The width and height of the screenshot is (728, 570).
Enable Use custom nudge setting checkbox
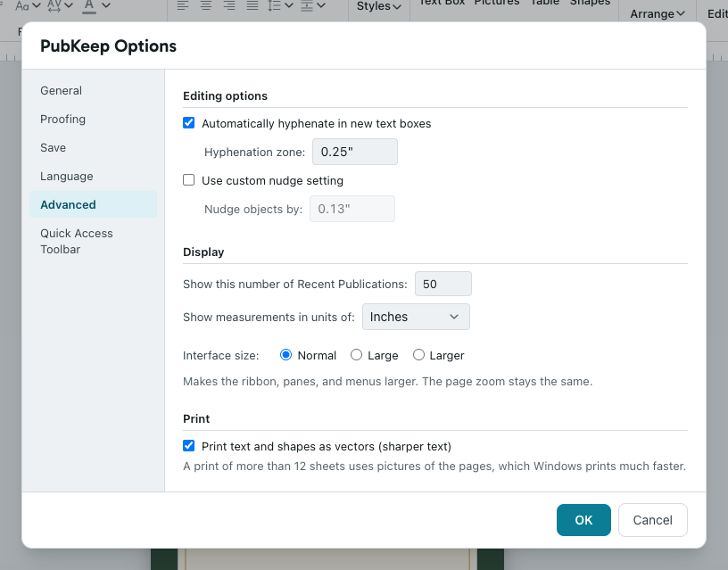188,180
